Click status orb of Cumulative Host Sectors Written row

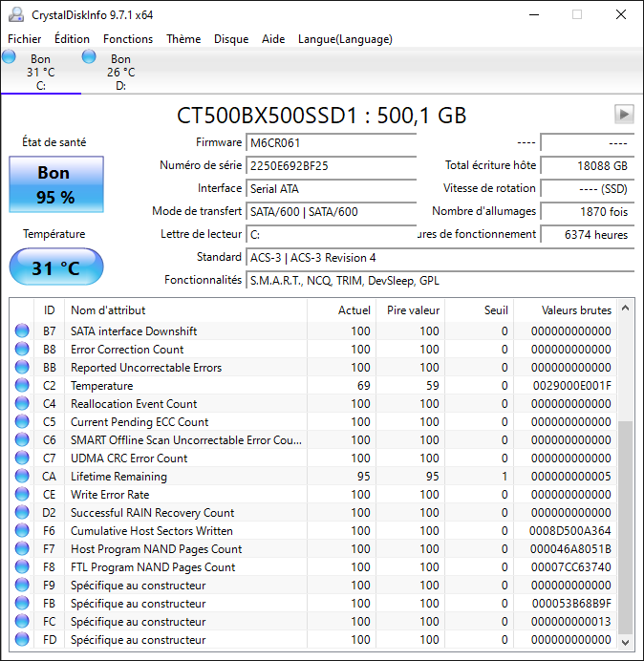pyautogui.click(x=22, y=530)
